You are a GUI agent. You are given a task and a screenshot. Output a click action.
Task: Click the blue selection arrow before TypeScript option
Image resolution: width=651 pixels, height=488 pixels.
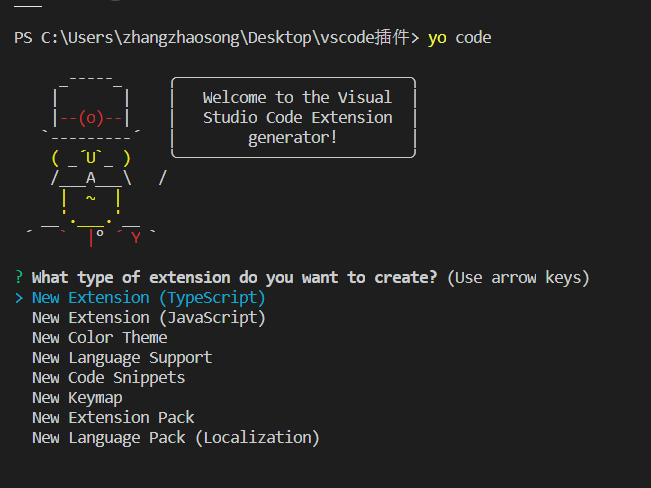[19, 298]
